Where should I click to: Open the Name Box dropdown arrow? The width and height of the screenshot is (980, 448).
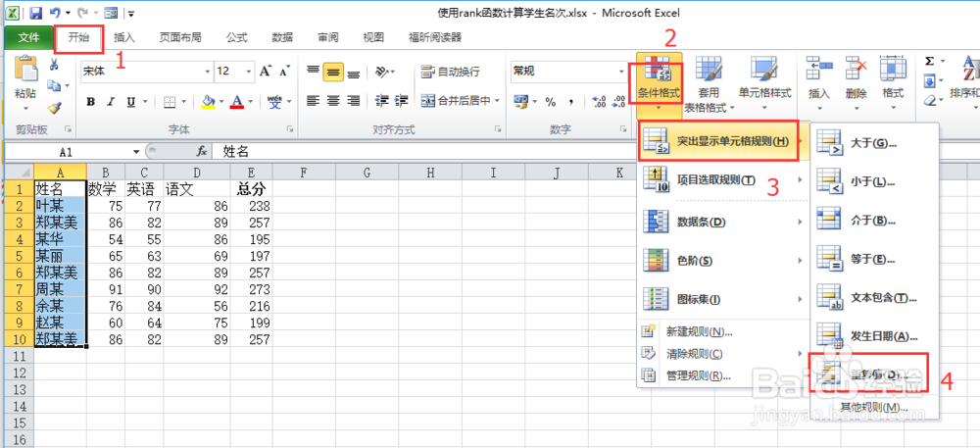[136, 152]
